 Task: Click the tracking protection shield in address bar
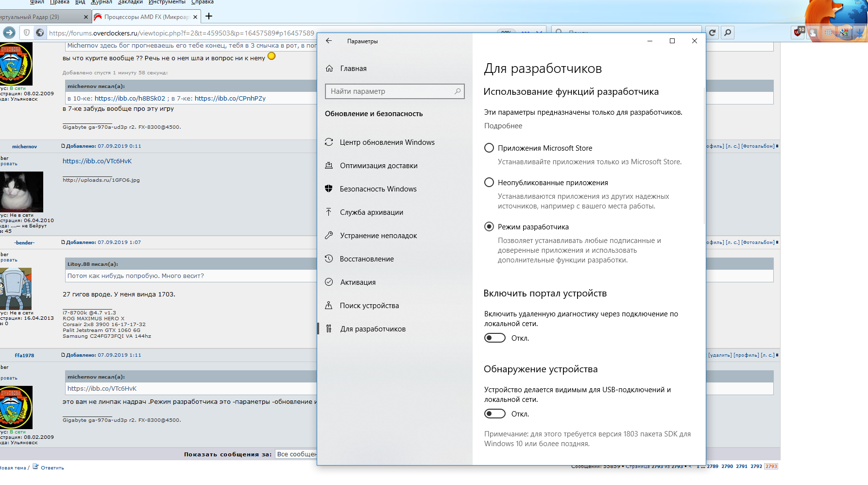[x=27, y=33]
